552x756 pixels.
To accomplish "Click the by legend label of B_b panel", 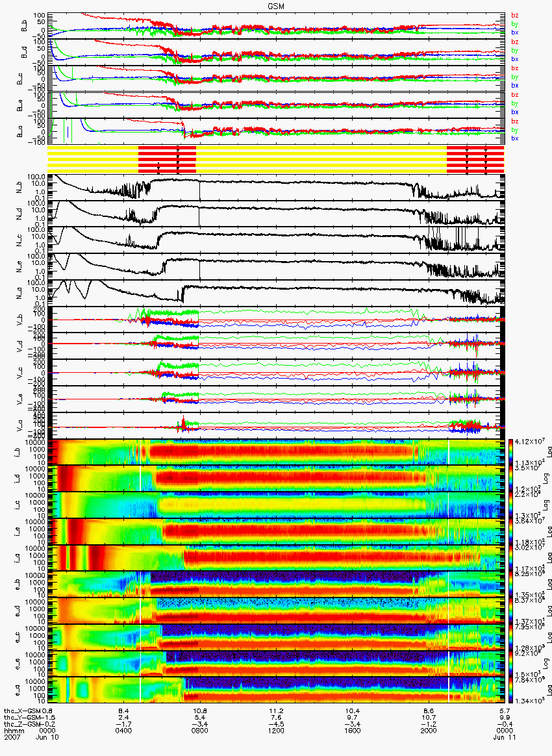I will pyautogui.click(x=515, y=24).
